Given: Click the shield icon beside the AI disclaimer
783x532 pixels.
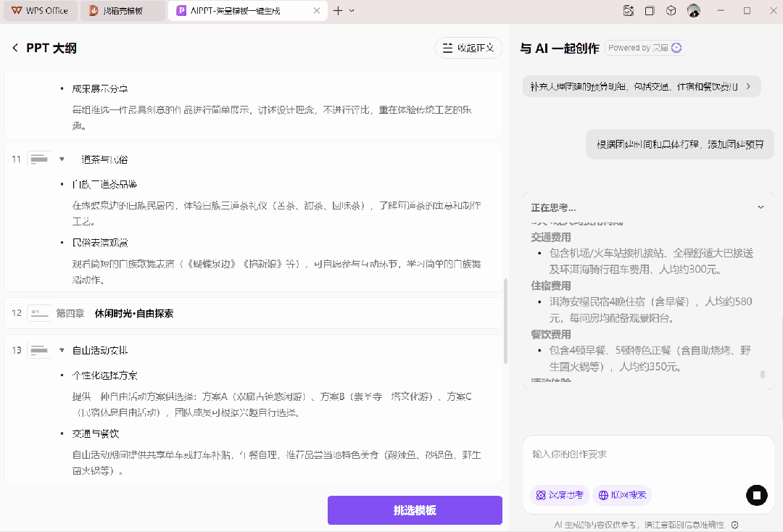Looking at the screenshot, I should pos(734,525).
